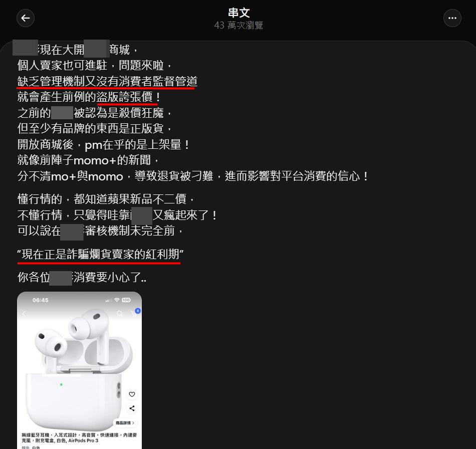Open the three-dot more options menu
476x449 pixels.
(452, 18)
